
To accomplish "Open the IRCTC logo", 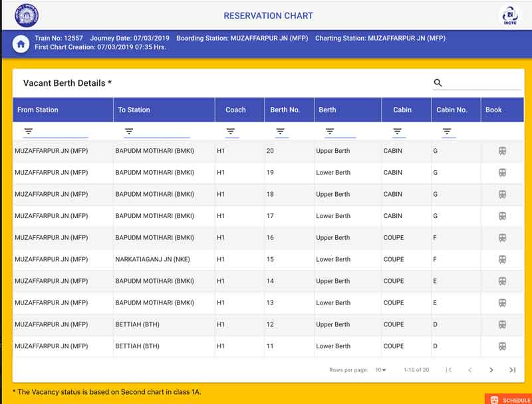I will coord(510,15).
